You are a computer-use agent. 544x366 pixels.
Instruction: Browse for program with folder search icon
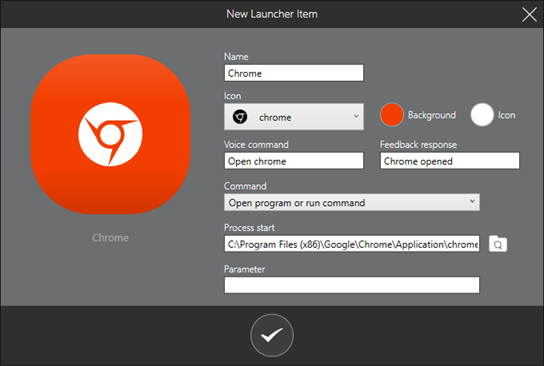(x=498, y=244)
